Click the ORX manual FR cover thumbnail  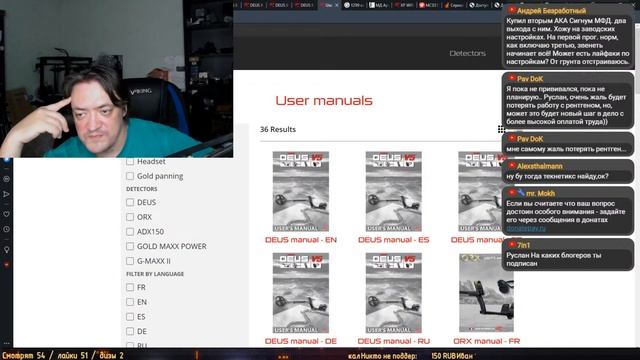pyautogui.click(x=486, y=293)
